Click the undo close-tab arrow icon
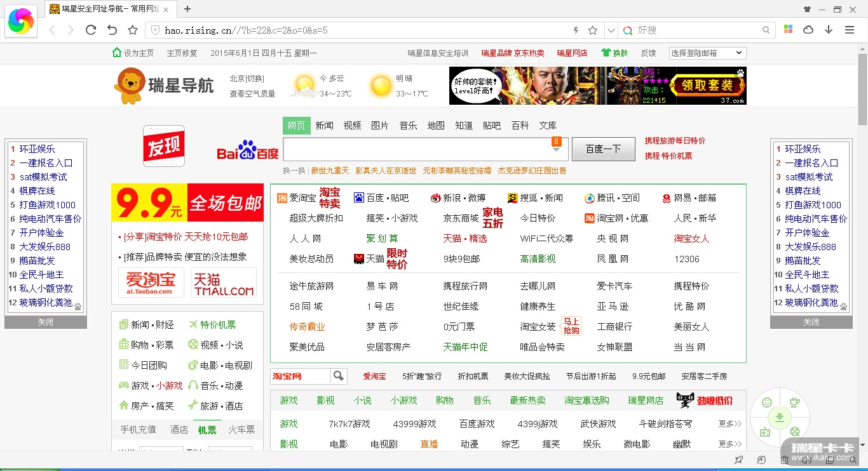This screenshot has height=471, width=868. (112, 30)
